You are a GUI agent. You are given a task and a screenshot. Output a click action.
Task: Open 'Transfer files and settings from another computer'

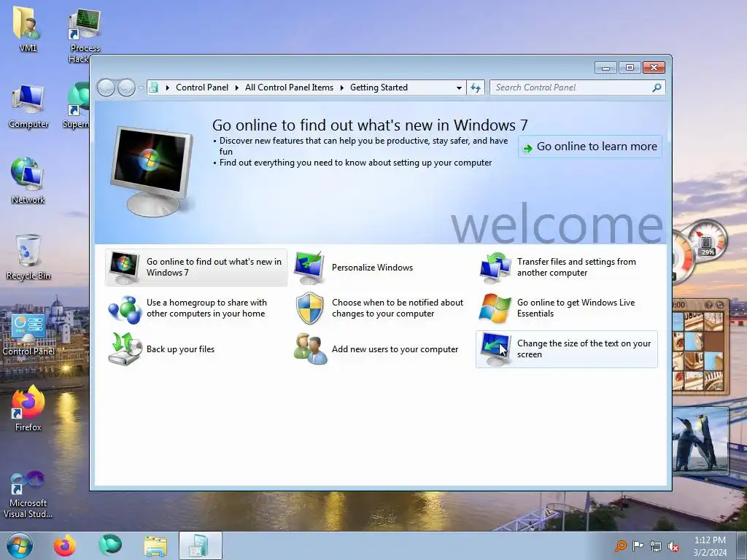pyautogui.click(x=576, y=267)
